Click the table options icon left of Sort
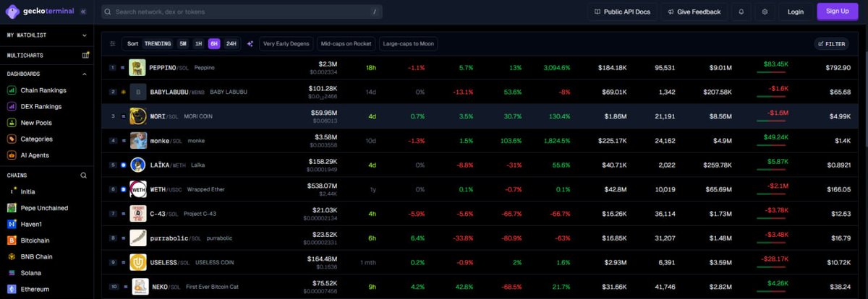 tap(112, 44)
